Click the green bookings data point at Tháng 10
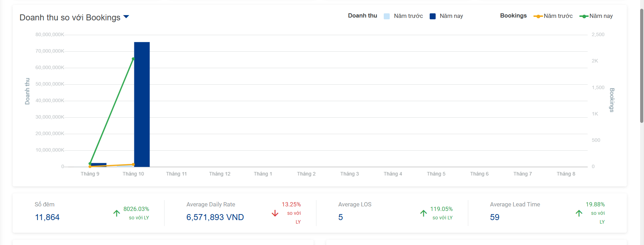This screenshot has height=245, width=644. click(x=133, y=59)
